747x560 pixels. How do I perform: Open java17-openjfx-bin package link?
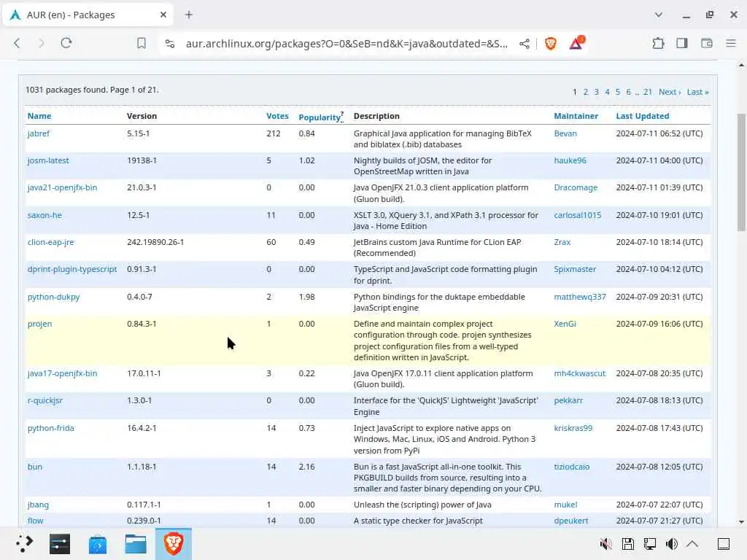63,374
